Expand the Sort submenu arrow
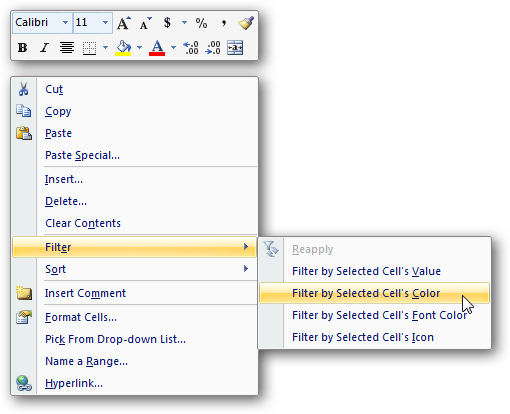 tap(246, 269)
